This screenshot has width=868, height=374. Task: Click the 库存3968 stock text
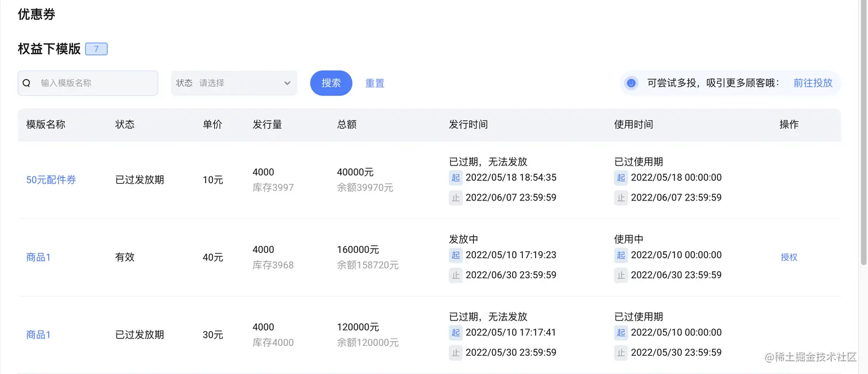click(273, 265)
